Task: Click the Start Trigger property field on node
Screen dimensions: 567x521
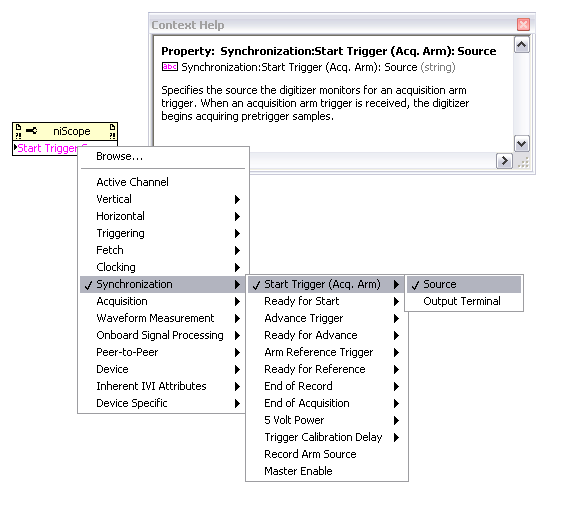Action: [46, 148]
